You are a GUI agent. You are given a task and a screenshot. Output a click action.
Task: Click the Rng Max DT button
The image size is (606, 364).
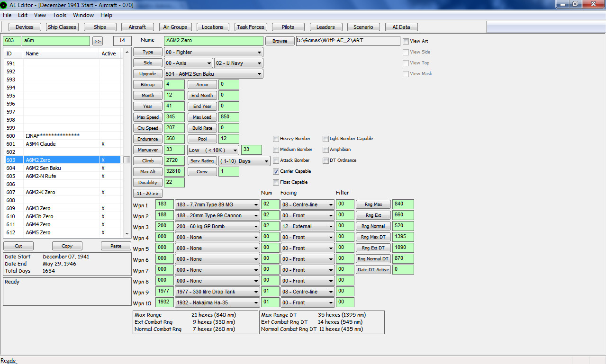coord(373,237)
